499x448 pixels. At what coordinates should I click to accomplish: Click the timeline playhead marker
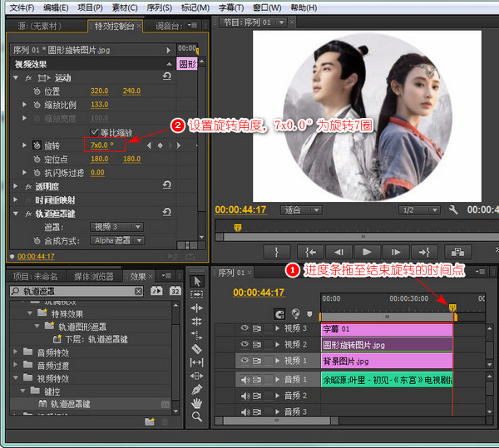[x=452, y=308]
